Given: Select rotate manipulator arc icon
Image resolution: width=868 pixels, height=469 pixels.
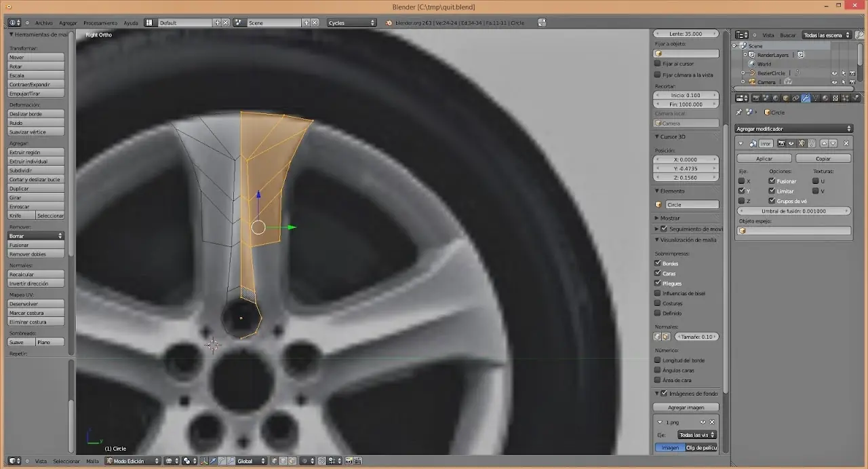Looking at the screenshot, I should 222,461.
